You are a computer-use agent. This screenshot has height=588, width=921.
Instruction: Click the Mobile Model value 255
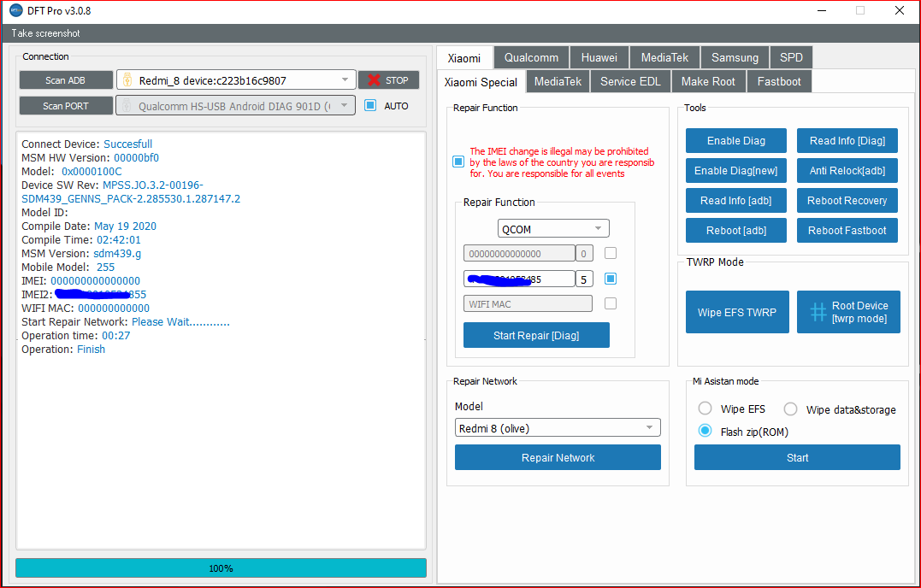pyautogui.click(x=106, y=267)
